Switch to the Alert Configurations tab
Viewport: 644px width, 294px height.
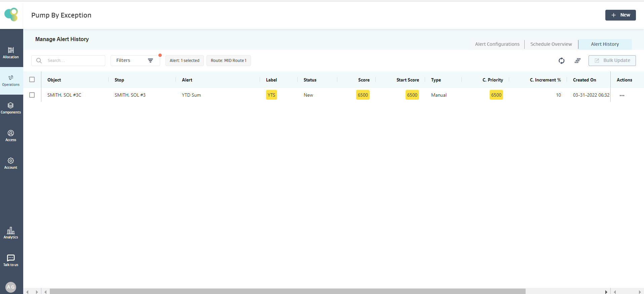497,44
